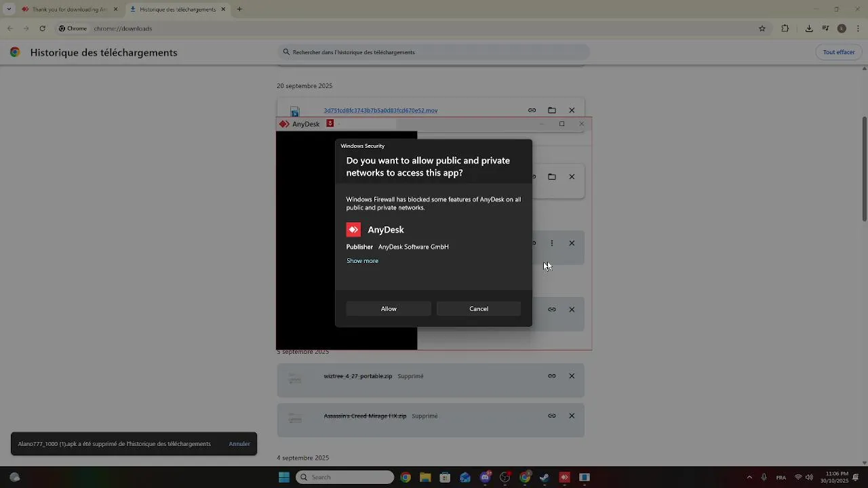Image resolution: width=868 pixels, height=488 pixels.
Task: Click the AnyDesk logo in the firewall dialog
Action: tap(353, 230)
